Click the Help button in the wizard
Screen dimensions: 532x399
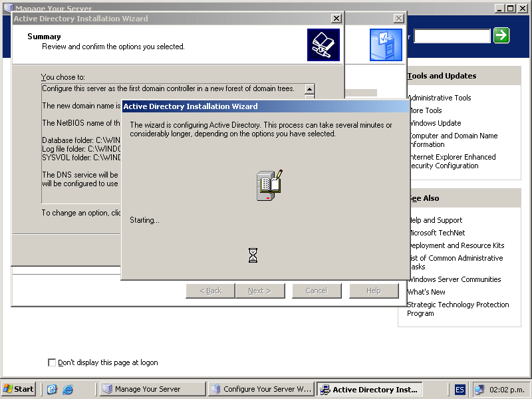point(374,291)
